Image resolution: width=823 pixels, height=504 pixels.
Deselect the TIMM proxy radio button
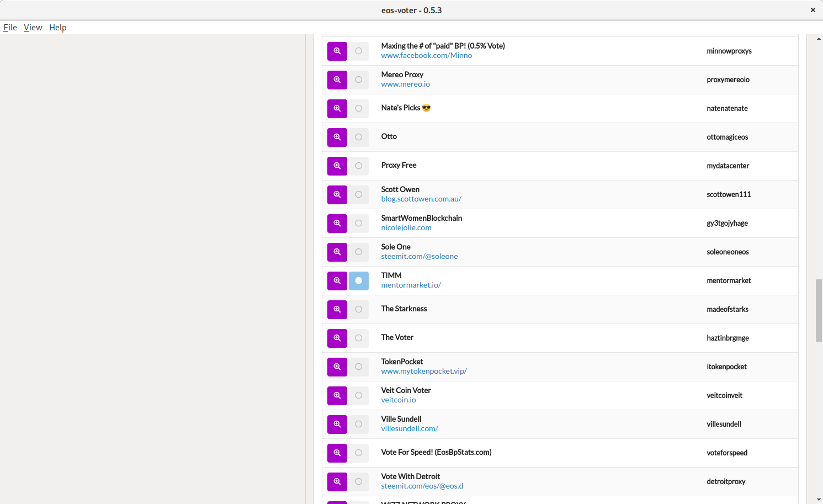[358, 281]
